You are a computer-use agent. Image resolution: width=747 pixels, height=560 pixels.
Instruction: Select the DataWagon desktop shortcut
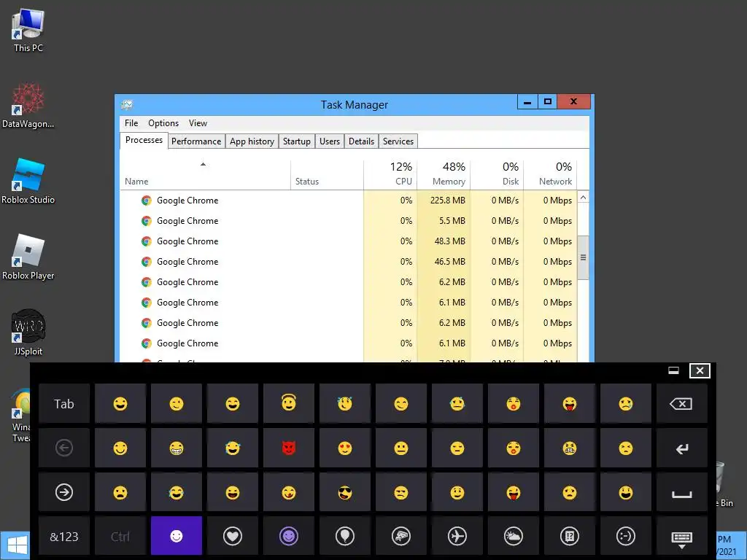(x=28, y=106)
